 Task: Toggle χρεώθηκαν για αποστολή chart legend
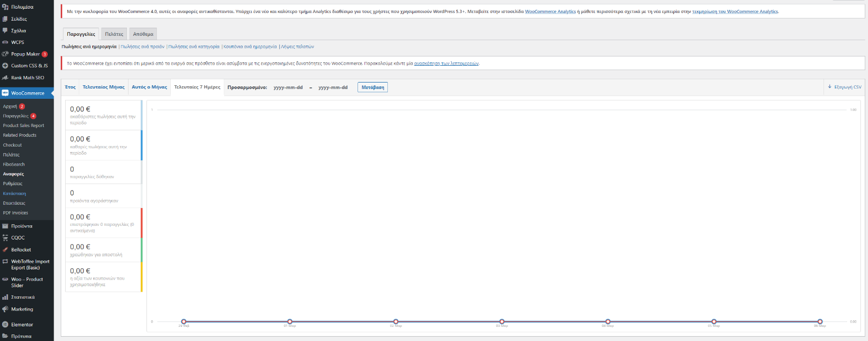[104, 250]
